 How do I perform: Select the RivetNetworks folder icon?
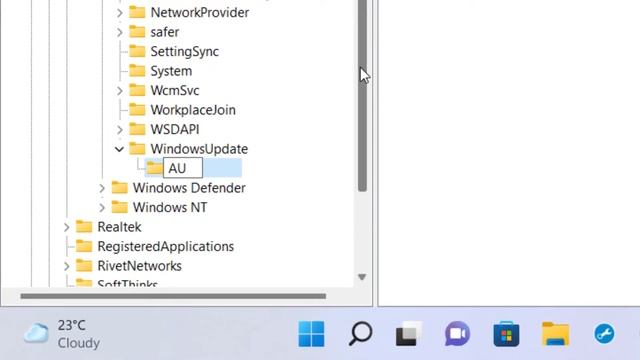click(84, 266)
